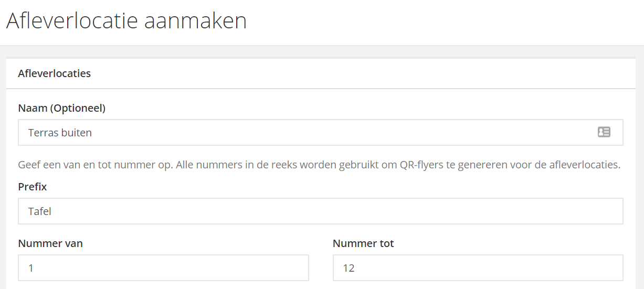
Task: Click into the Prefix text box
Action: coord(320,211)
